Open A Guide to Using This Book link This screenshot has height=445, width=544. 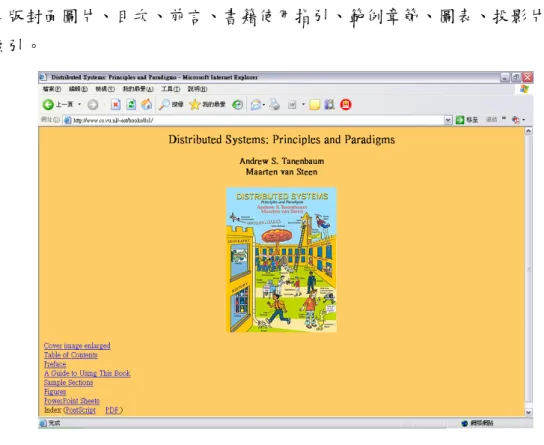[87, 373]
